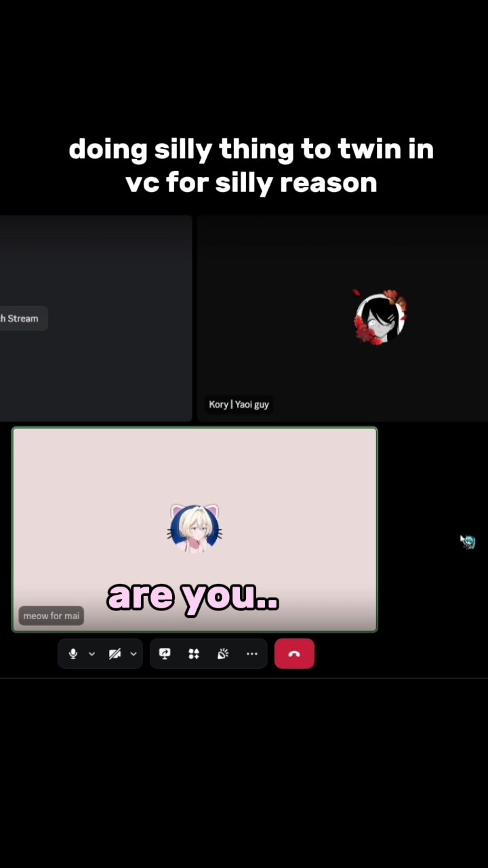The image size is (488, 868).
Task: Open microphone input options arrow
Action: 92,654
